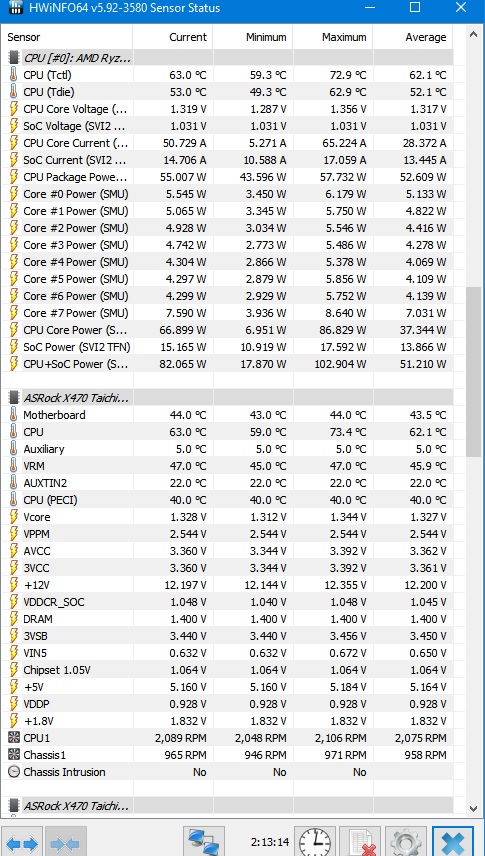Viewport: 485px width, 856px height.
Task: Click the Chassis Intrusion status icon
Action: click(x=14, y=772)
